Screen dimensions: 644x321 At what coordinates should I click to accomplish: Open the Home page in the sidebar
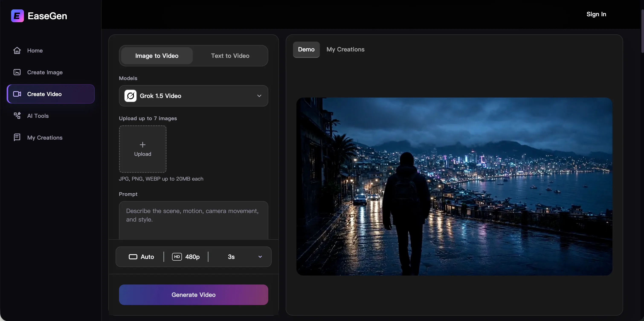pyautogui.click(x=51, y=51)
